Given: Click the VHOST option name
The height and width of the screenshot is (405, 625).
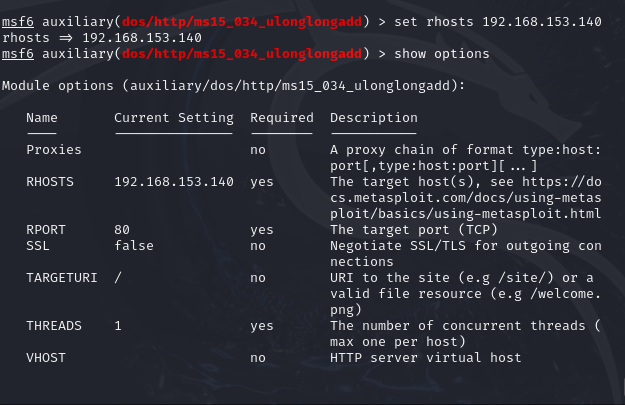Looking at the screenshot, I should 46,358.
